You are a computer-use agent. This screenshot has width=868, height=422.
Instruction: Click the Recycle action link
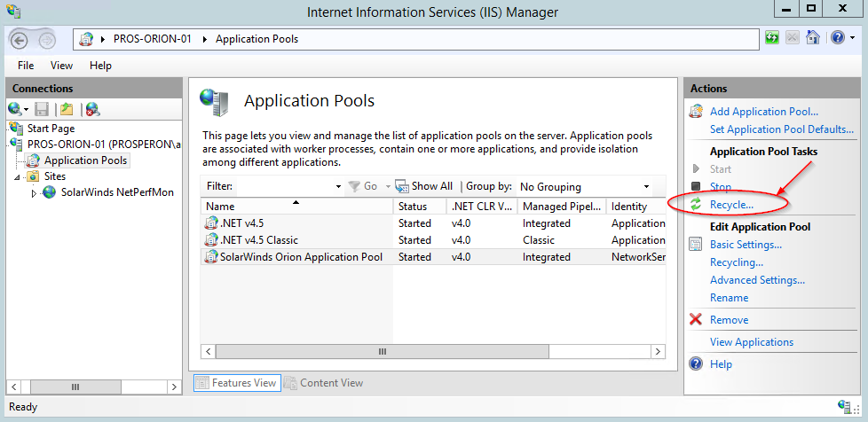coord(731,204)
